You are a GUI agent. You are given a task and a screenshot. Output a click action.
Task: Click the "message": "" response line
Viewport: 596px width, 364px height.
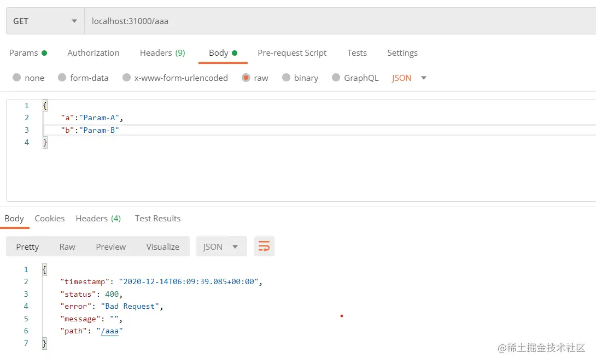(x=91, y=319)
